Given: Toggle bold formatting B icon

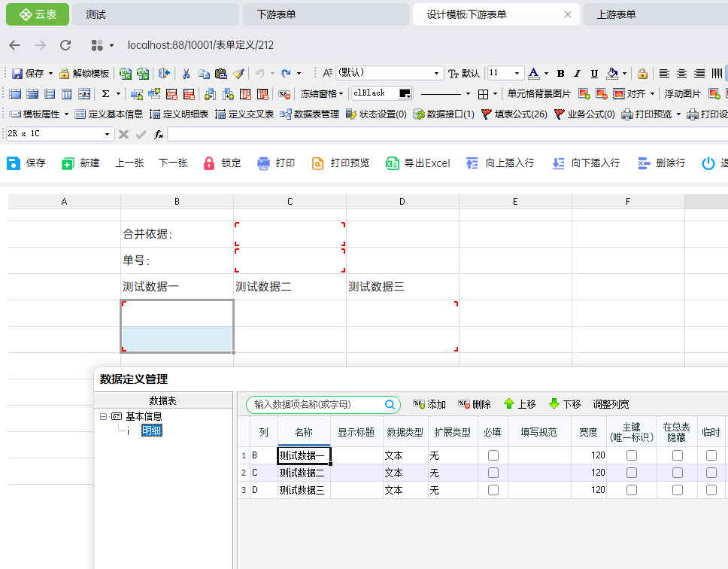Looking at the screenshot, I should tap(560, 74).
